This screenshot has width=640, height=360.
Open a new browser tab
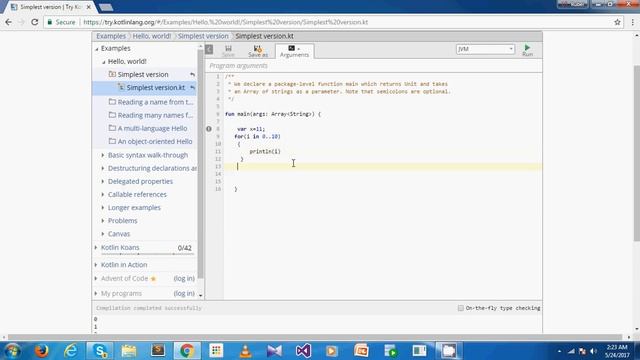tap(106, 7)
